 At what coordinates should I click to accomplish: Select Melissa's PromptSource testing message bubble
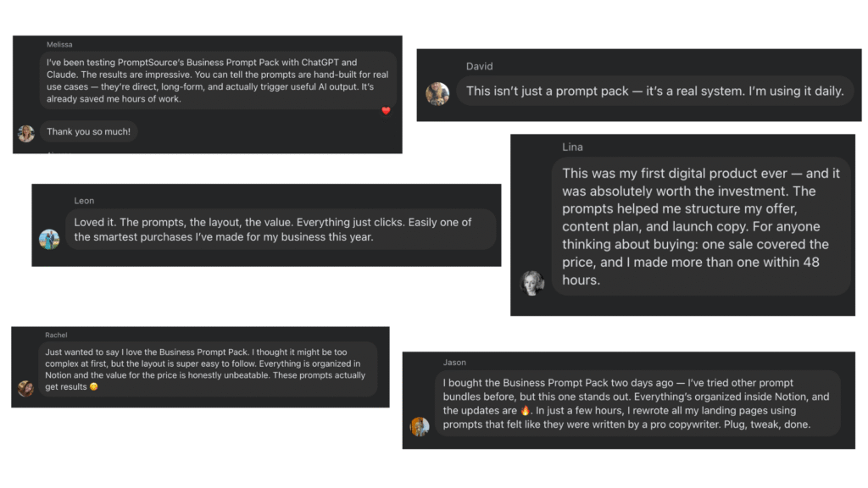[x=218, y=80]
